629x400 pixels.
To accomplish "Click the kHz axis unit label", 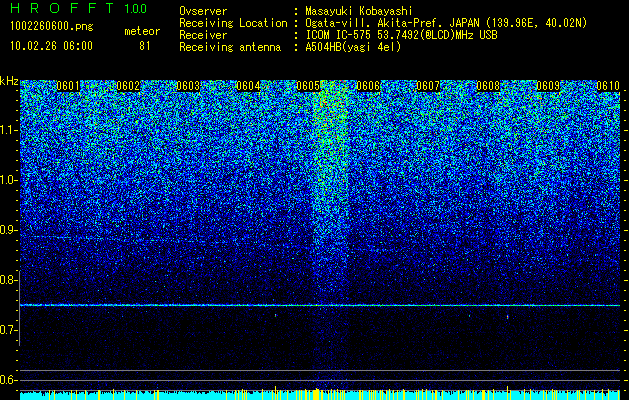I will pos(9,81).
